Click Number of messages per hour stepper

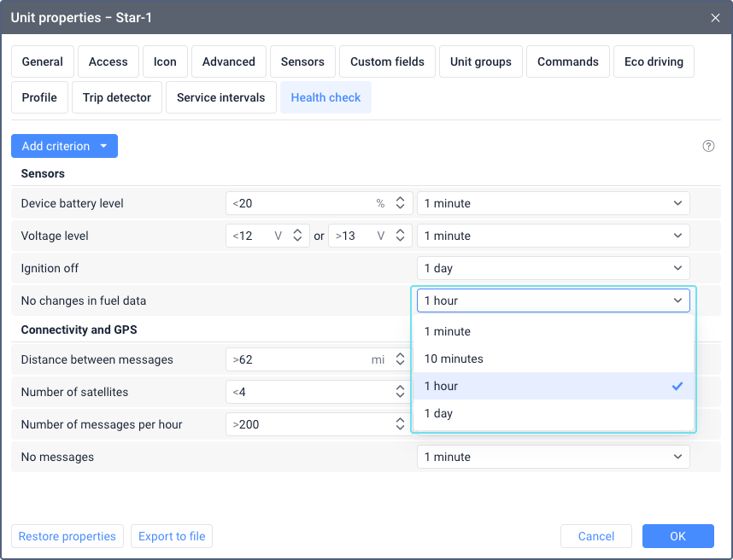[400, 424]
